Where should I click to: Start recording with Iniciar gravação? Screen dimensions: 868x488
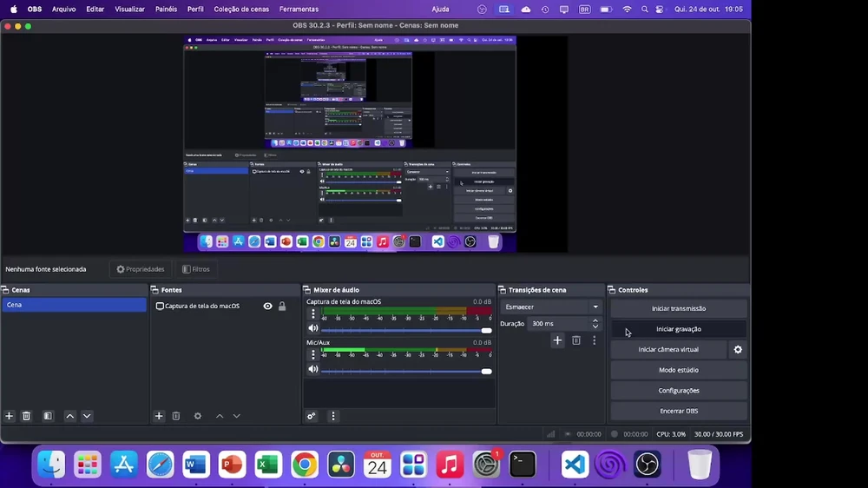(x=679, y=329)
